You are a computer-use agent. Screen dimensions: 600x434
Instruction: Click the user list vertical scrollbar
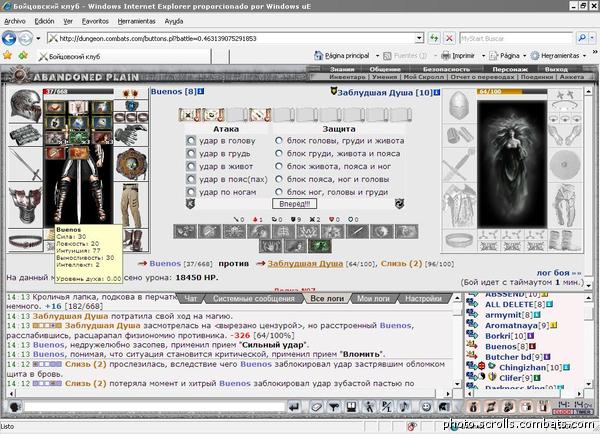pyautogui.click(x=589, y=340)
